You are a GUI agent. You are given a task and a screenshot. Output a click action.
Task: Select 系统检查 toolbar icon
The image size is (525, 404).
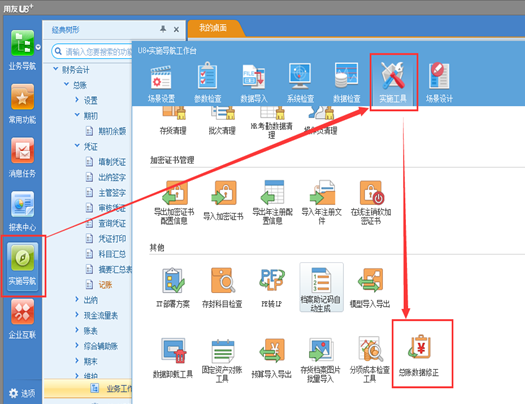(300, 84)
